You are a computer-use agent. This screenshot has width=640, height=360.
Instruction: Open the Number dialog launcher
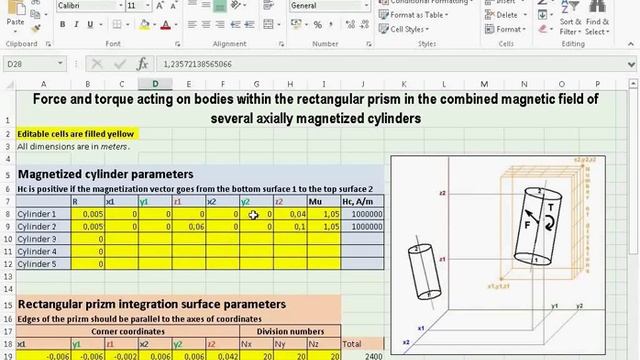369,44
